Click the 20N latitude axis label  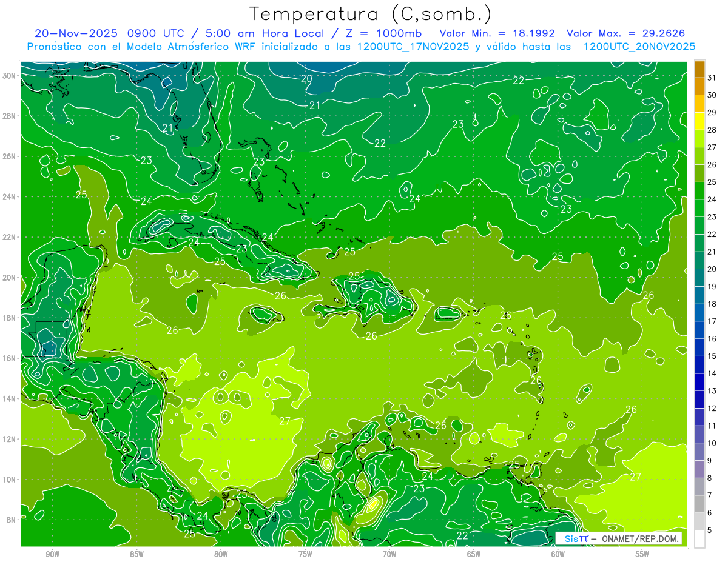pos(10,278)
